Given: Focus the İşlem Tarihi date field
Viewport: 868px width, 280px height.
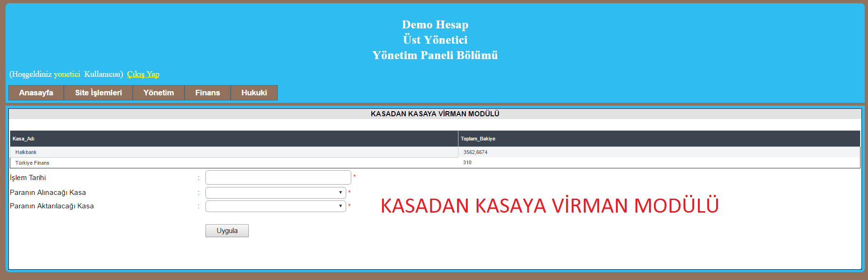Looking at the screenshot, I should (278, 177).
